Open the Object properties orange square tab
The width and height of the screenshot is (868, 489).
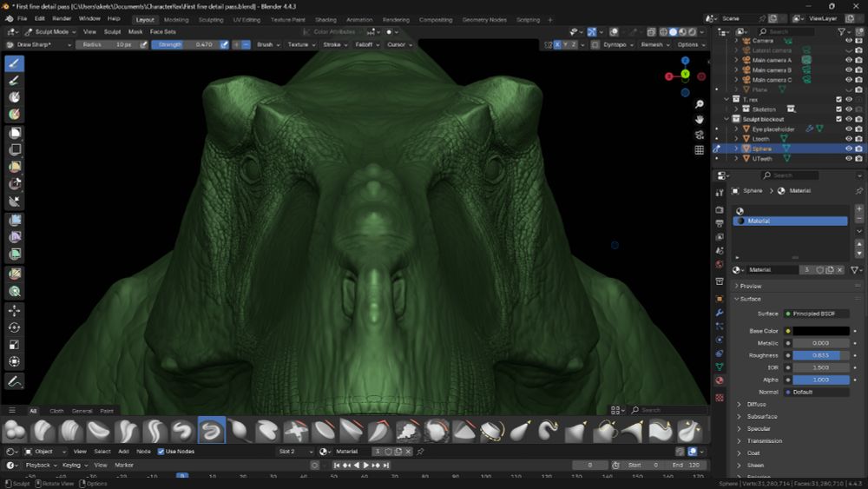click(x=720, y=299)
